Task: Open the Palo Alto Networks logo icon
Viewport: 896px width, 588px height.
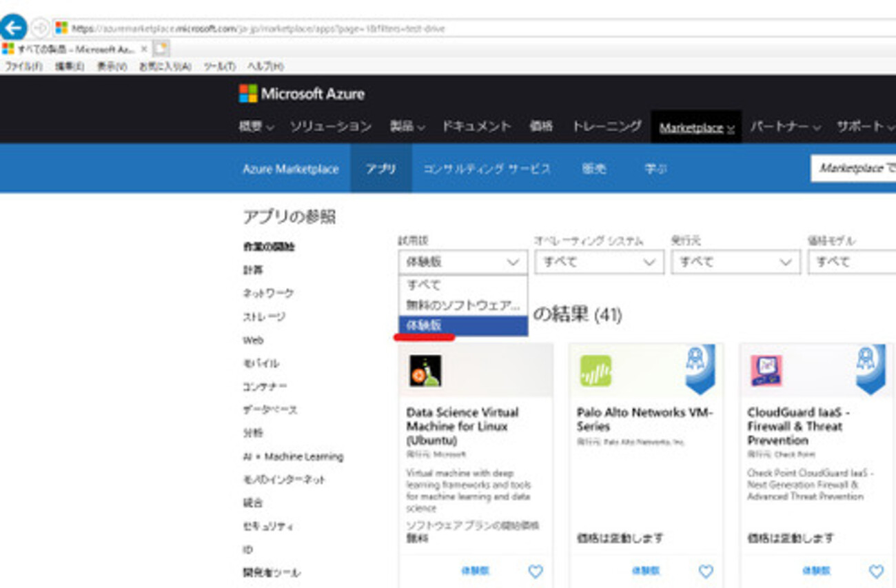Action: pos(595,371)
